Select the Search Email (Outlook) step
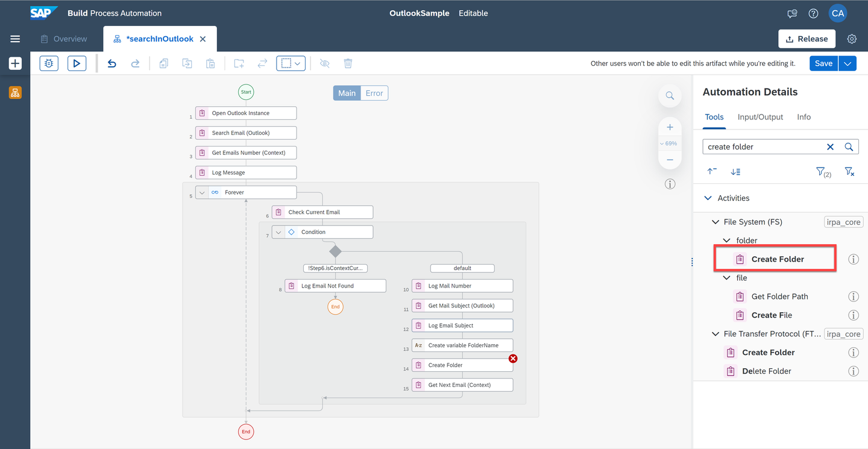Viewport: 868px width, 449px height. tap(246, 133)
